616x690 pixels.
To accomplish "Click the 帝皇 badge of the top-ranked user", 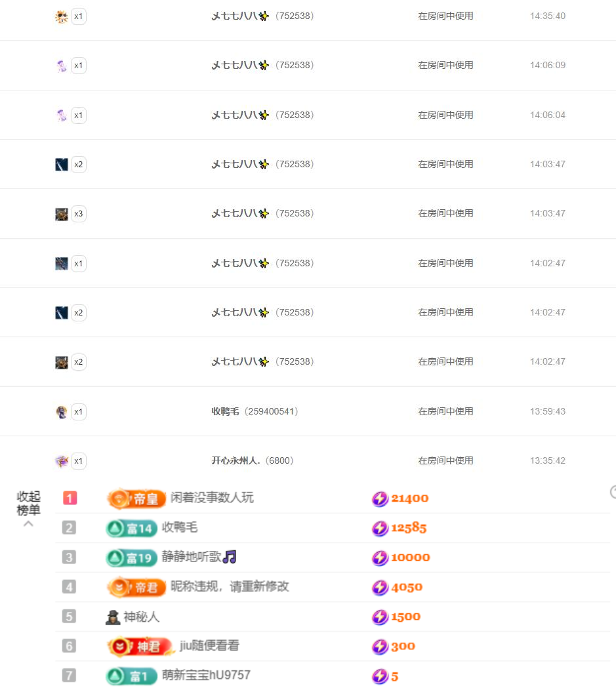I will pos(136,499).
